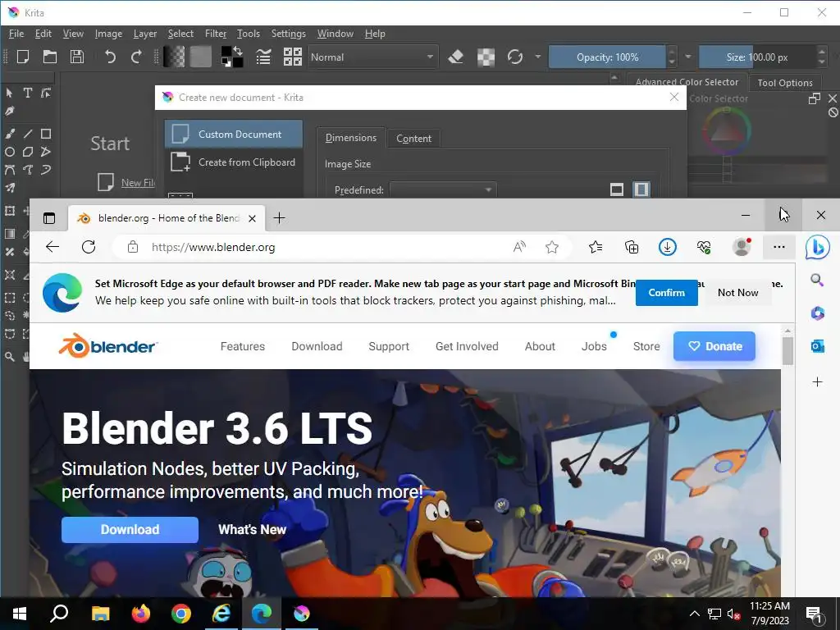Select the Rectangular Selection tool in Krita

[9, 297]
